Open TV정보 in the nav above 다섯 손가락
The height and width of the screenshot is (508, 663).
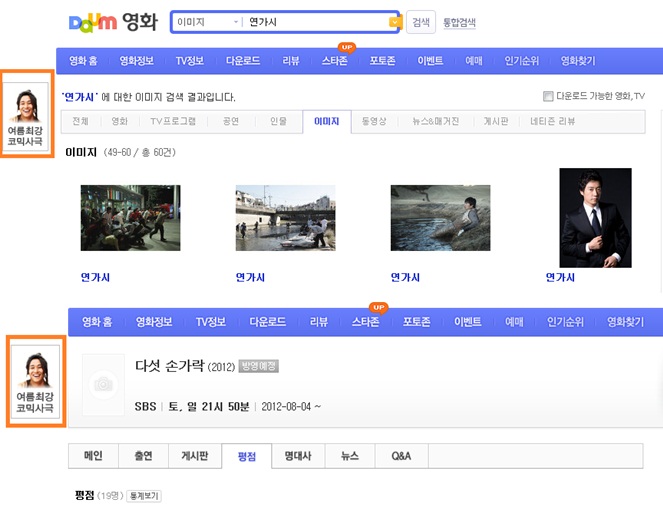click(211, 322)
